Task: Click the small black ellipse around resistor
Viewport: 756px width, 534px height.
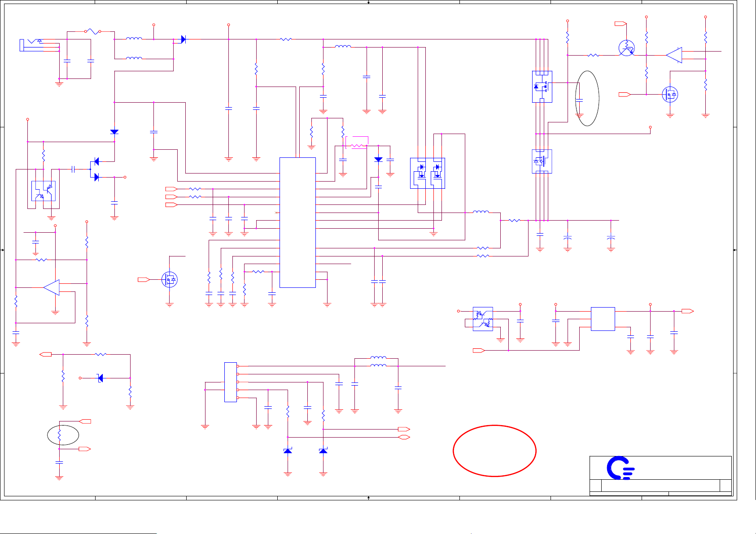Action: (63, 435)
